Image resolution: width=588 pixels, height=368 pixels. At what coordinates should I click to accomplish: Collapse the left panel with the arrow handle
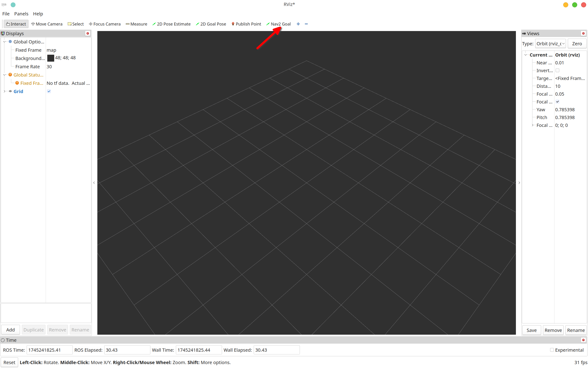(94, 183)
